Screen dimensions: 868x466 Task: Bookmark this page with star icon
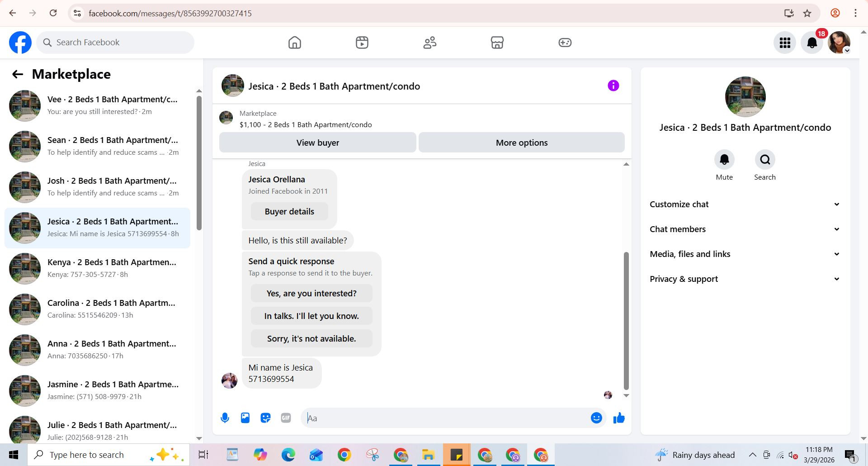click(807, 13)
